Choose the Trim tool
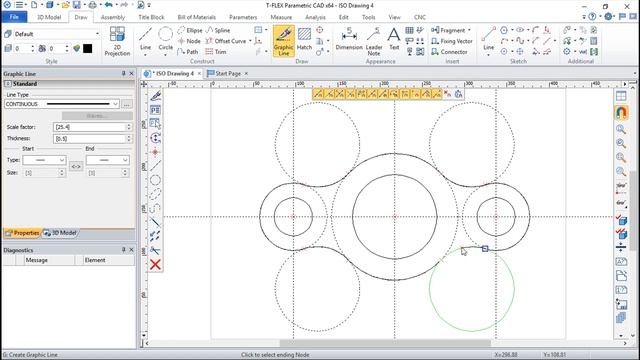 (x=216, y=52)
